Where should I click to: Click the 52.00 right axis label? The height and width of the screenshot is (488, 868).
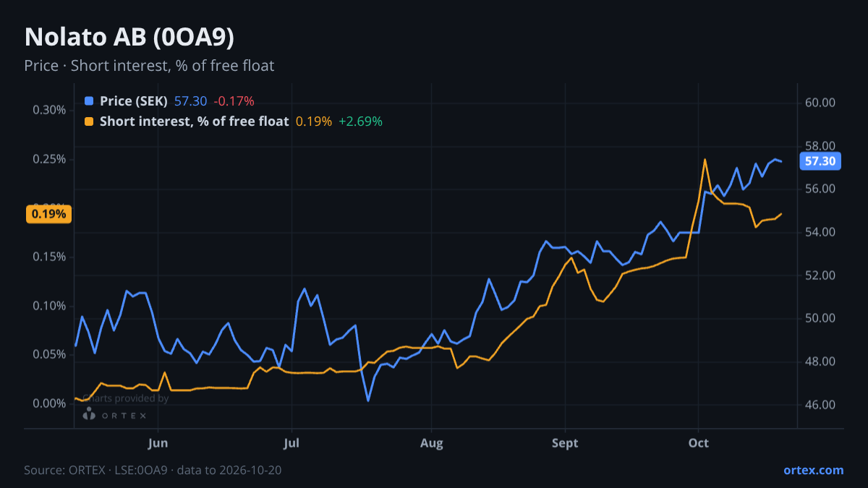tap(820, 275)
